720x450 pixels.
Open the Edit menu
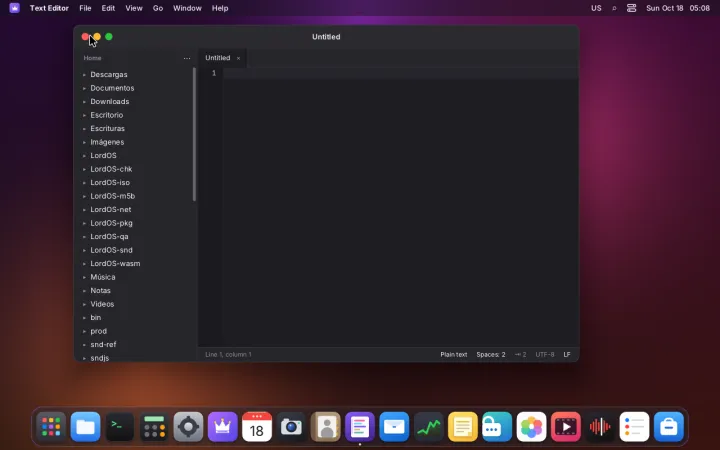tap(108, 8)
